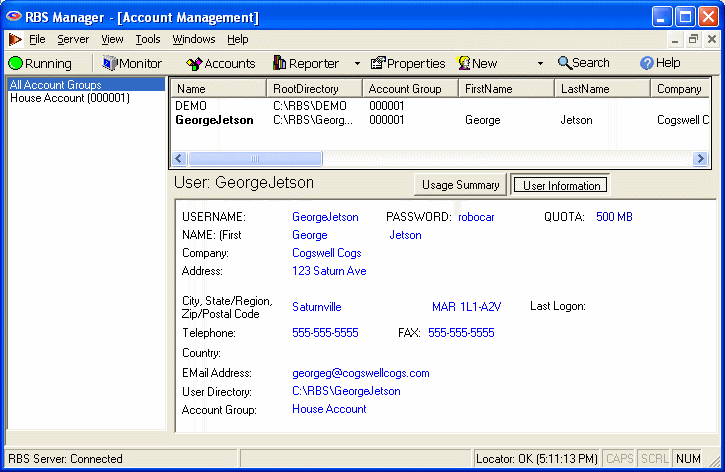Open the Windows menu
725x472 pixels.
(194, 39)
